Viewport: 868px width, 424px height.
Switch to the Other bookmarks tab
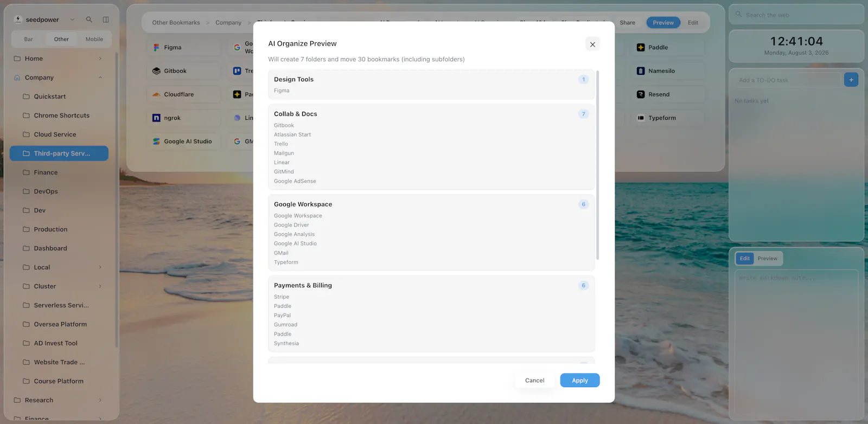click(x=61, y=39)
